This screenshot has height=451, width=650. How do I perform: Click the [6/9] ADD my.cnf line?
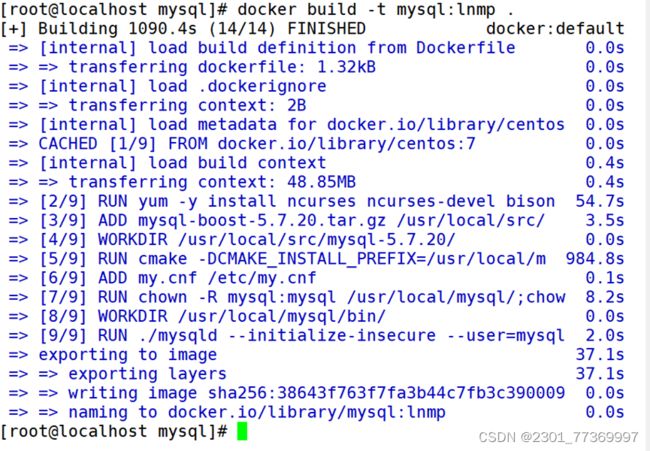pos(317,278)
